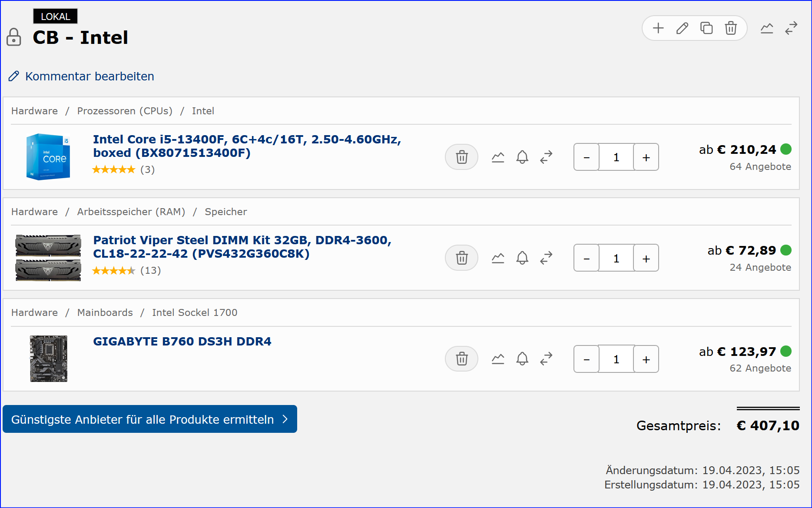This screenshot has width=812, height=508.
Task: Click 64 Angebote text
Action: 760,166
